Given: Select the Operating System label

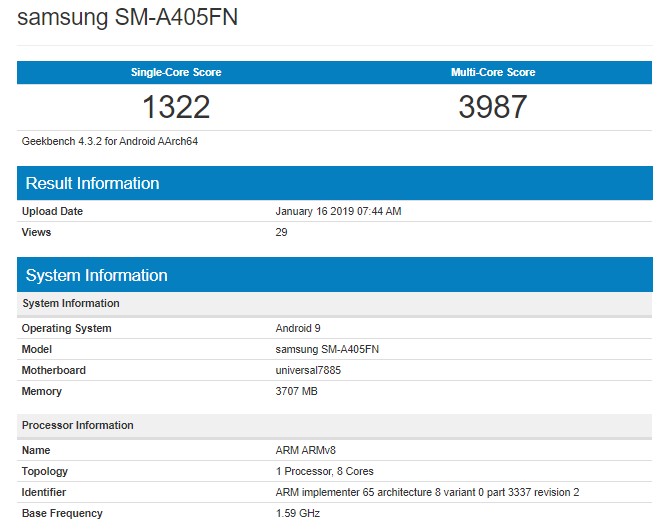Looking at the screenshot, I should pyautogui.click(x=66, y=328).
